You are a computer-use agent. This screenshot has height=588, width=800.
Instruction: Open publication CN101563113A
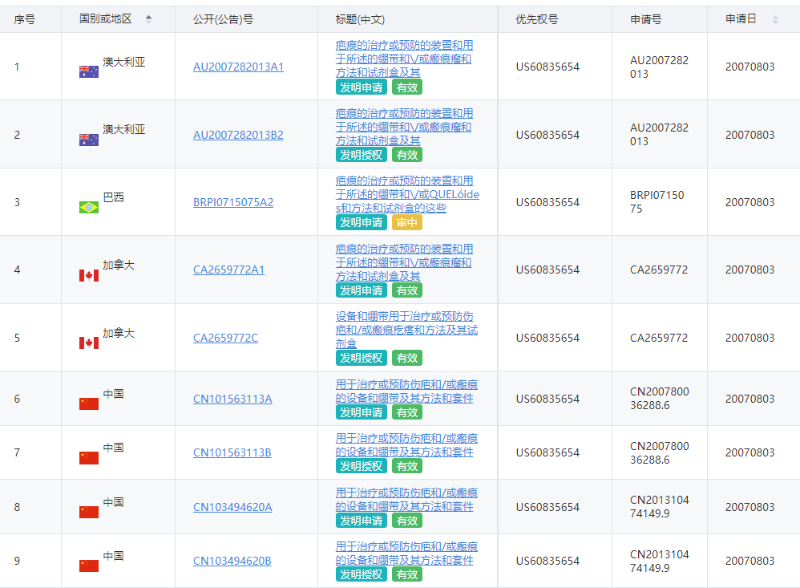232,399
